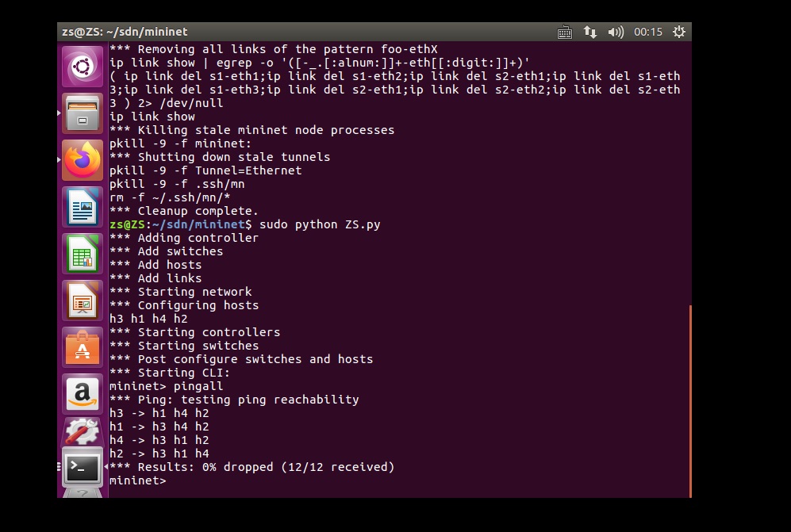This screenshot has width=791, height=532.
Task: Focus the Terminal launcher icon
Action: (x=83, y=469)
